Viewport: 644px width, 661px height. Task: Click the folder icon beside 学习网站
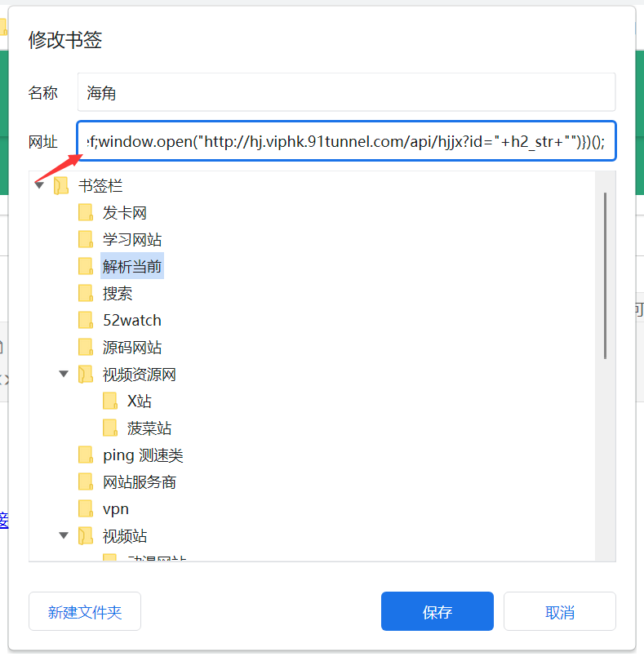[x=86, y=240]
